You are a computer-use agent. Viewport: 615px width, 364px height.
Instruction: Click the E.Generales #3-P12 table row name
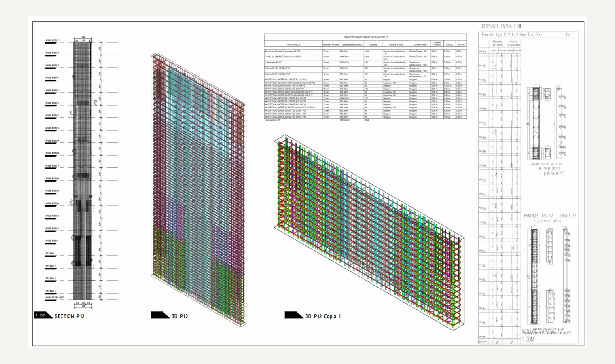pyautogui.click(x=274, y=63)
